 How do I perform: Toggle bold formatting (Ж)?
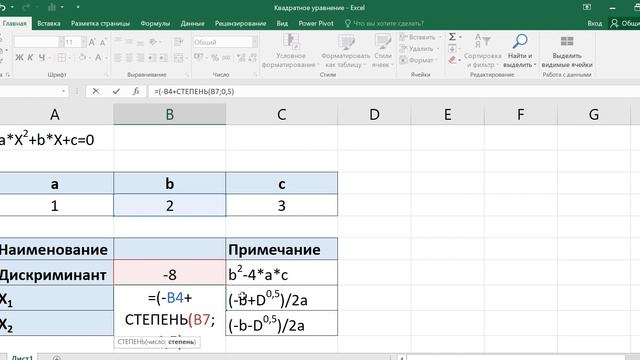click(x=19, y=58)
